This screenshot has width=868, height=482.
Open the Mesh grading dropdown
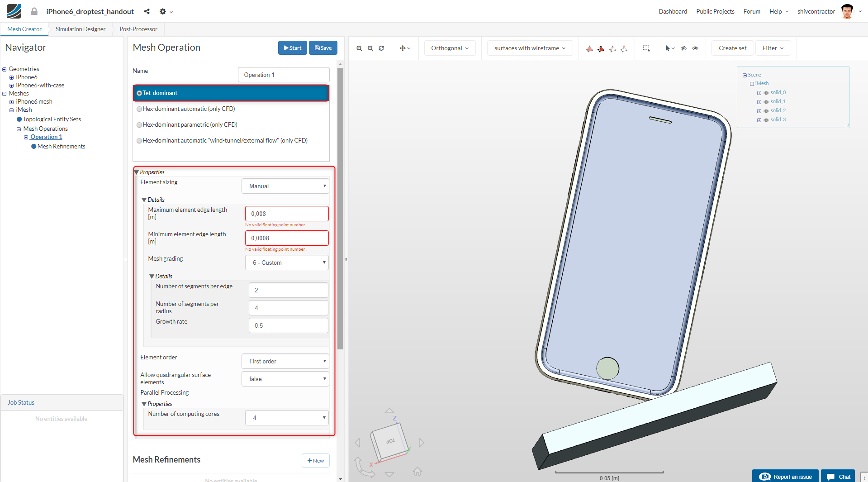click(287, 262)
